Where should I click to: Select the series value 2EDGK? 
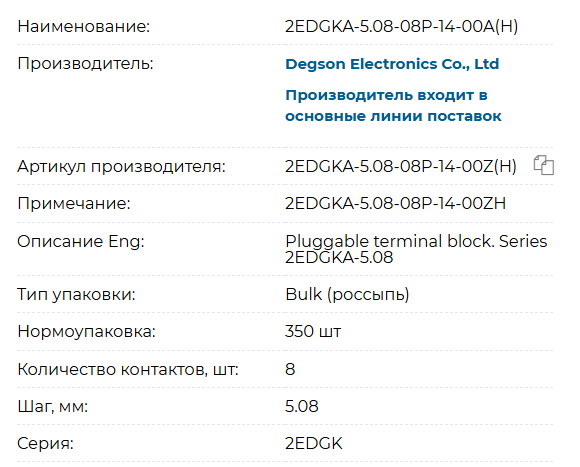tap(314, 443)
